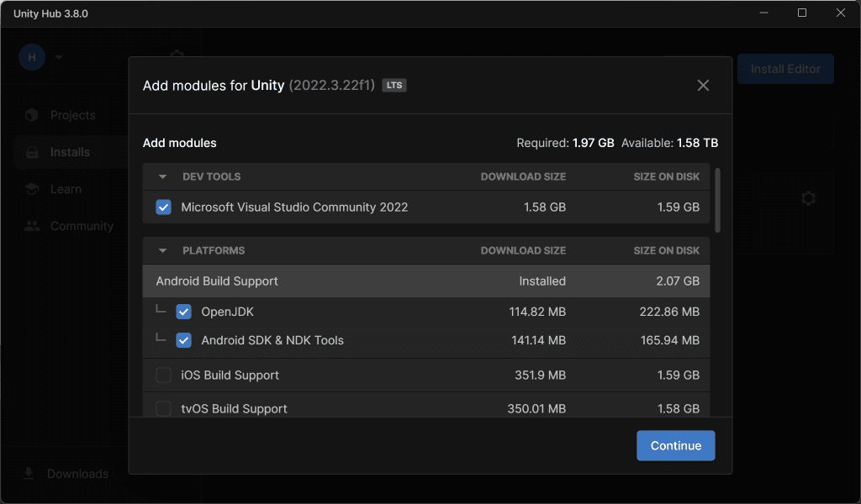Enable tvOS Build Support checkbox
This screenshot has width=861, height=504.
(x=164, y=409)
